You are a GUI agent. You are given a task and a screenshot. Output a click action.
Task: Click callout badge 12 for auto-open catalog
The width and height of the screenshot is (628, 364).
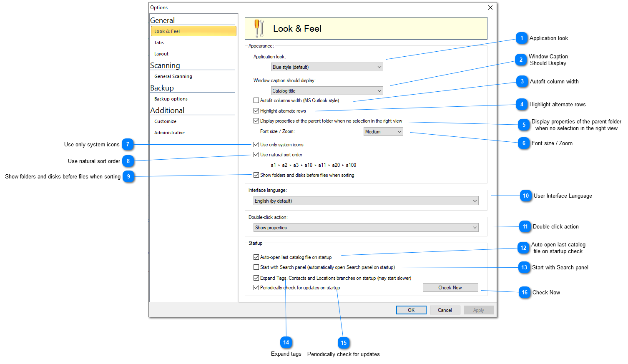(x=523, y=248)
